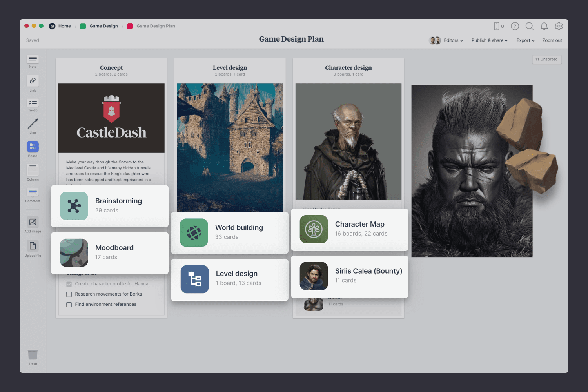Screen dimensions: 588x392
Task: Click the editors' avatar pictures
Action: [435, 40]
